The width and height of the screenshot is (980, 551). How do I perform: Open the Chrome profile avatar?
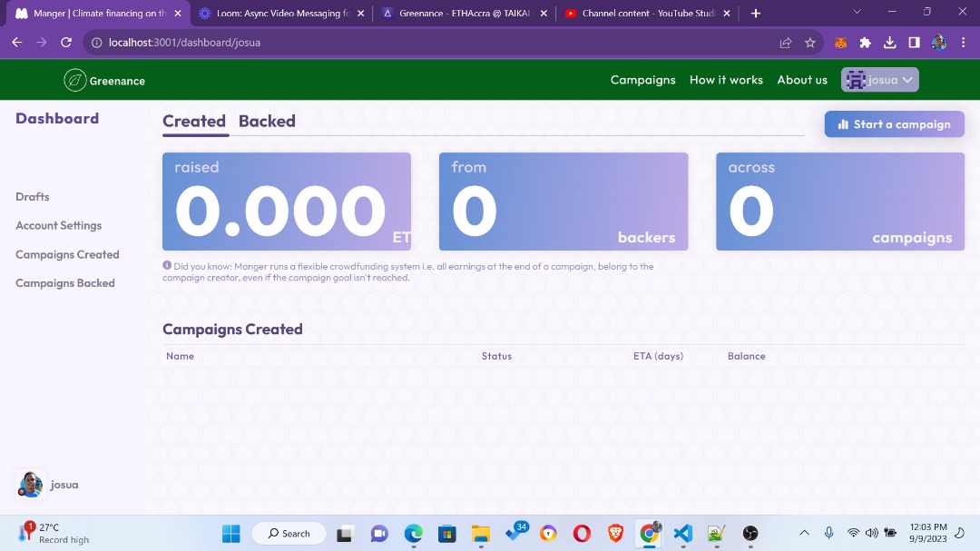[x=939, y=43]
